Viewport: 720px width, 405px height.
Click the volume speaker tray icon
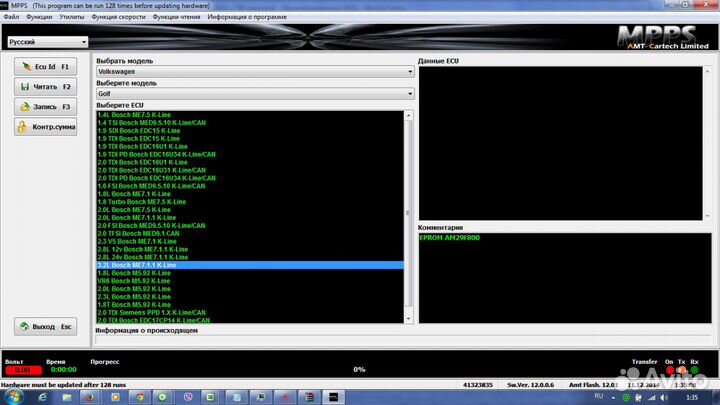click(664, 398)
